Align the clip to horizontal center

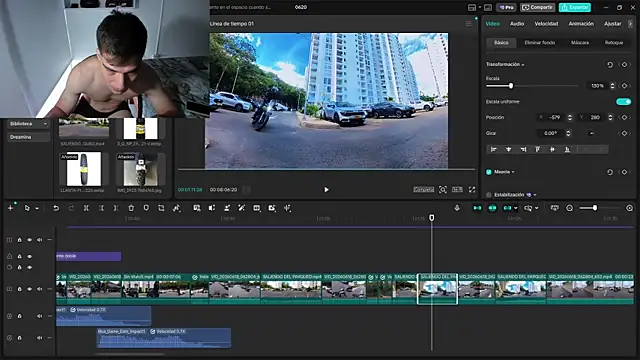pos(509,149)
